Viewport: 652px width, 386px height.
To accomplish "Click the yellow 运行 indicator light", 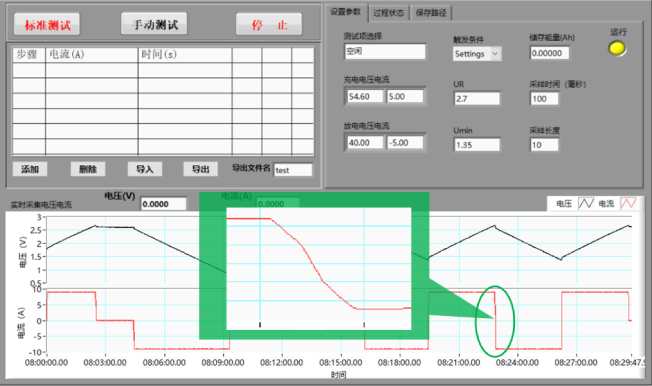I will (x=617, y=48).
